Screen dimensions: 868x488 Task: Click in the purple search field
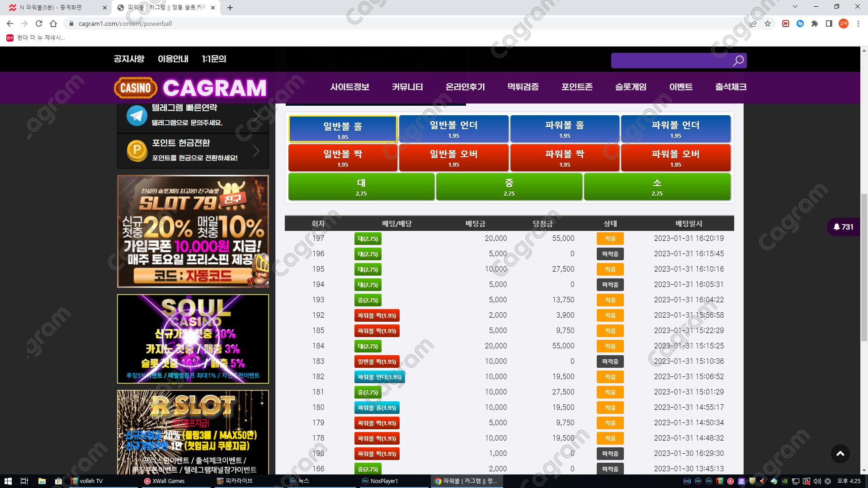point(669,61)
